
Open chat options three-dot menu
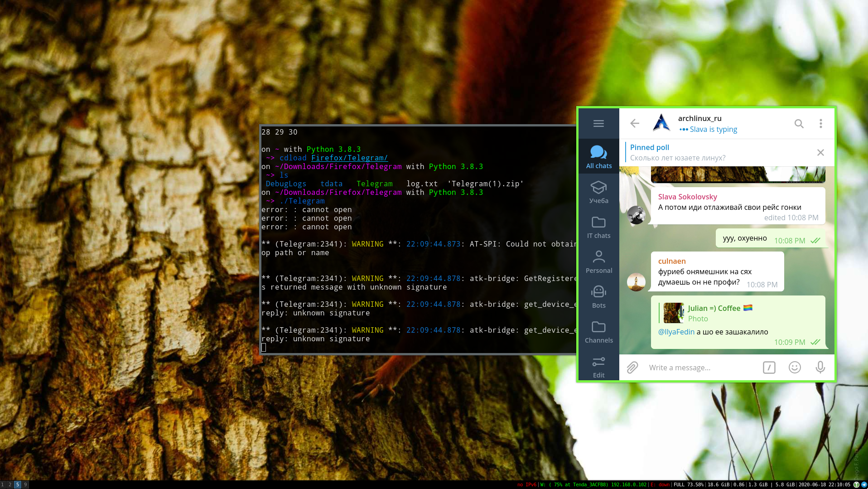coord(820,123)
